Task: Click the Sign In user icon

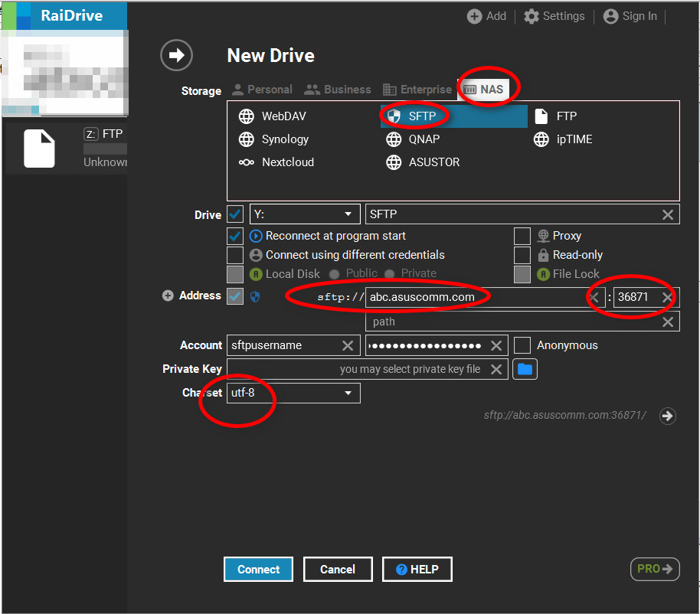Action: [610, 17]
